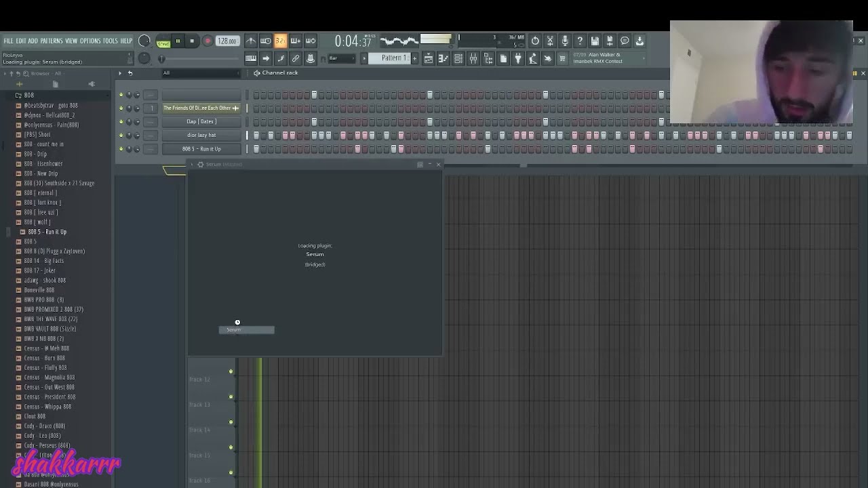Mute the unnamed top channel LED

[121, 95]
